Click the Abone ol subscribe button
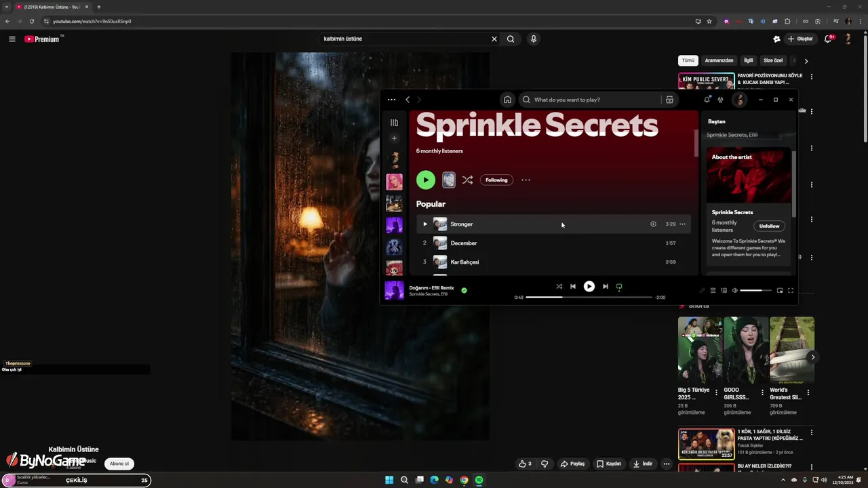Screen dimensions: 868x488 click(x=119, y=464)
